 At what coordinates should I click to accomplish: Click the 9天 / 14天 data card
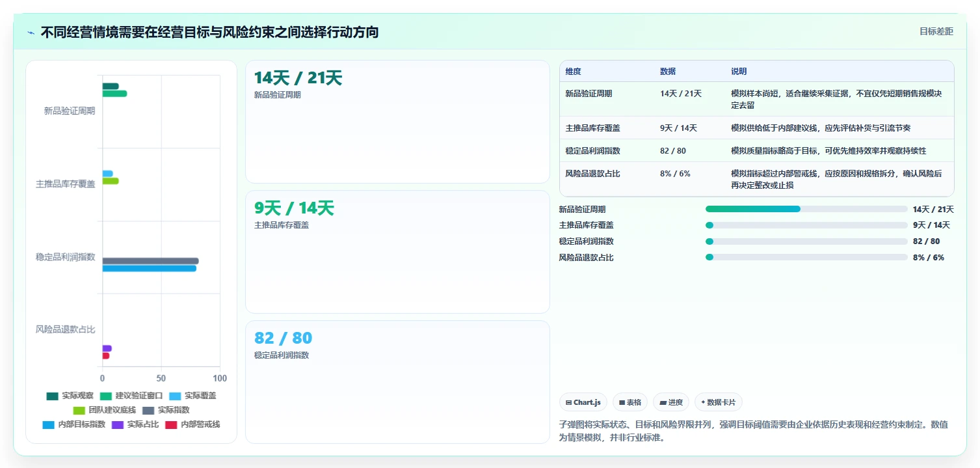click(x=397, y=252)
